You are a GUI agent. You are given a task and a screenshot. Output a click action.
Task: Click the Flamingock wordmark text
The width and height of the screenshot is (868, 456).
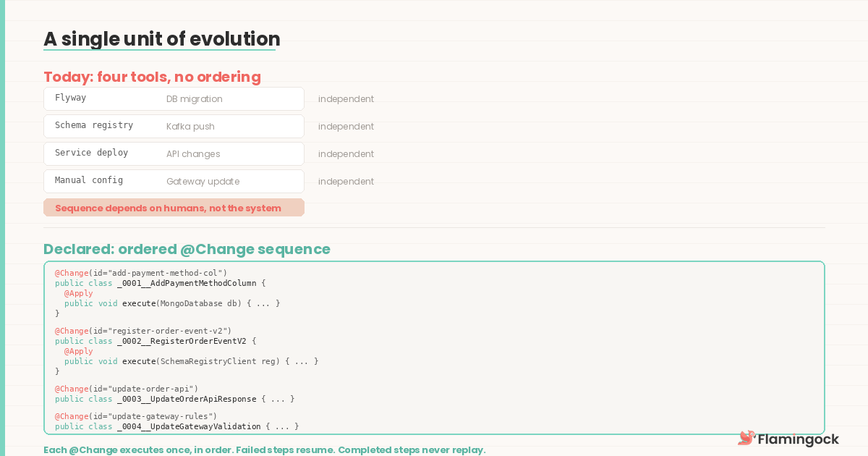[799, 439]
